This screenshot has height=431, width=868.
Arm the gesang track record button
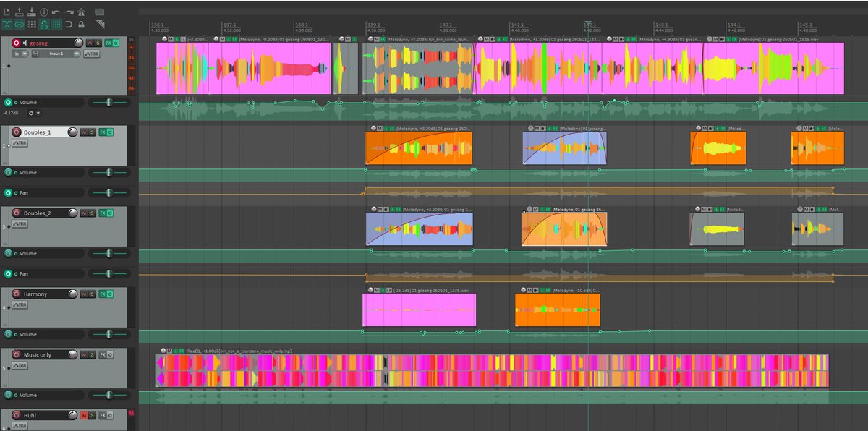tap(17, 43)
